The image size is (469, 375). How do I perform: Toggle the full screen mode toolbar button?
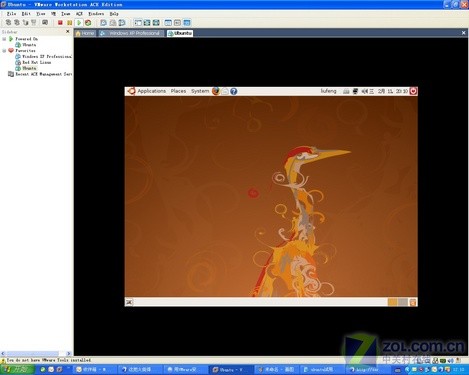(156, 23)
